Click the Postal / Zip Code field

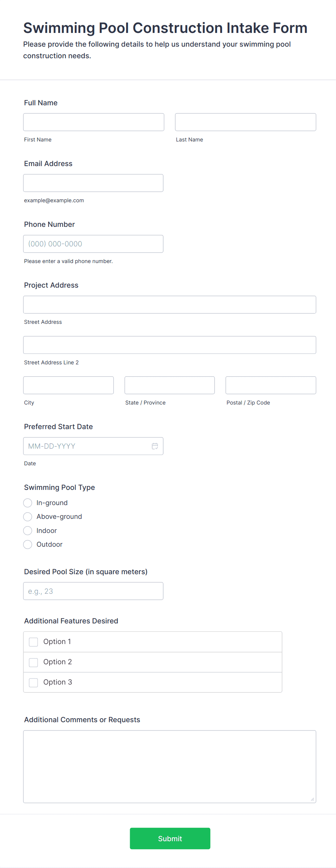[271, 385]
